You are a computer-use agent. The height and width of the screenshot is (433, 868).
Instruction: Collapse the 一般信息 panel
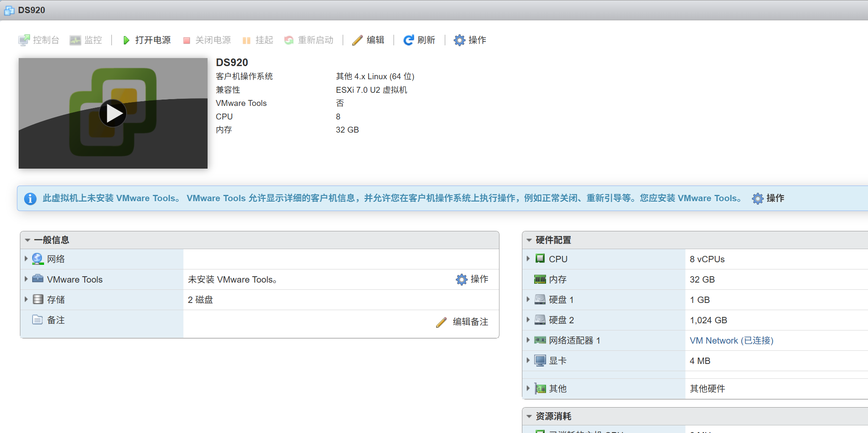point(28,240)
